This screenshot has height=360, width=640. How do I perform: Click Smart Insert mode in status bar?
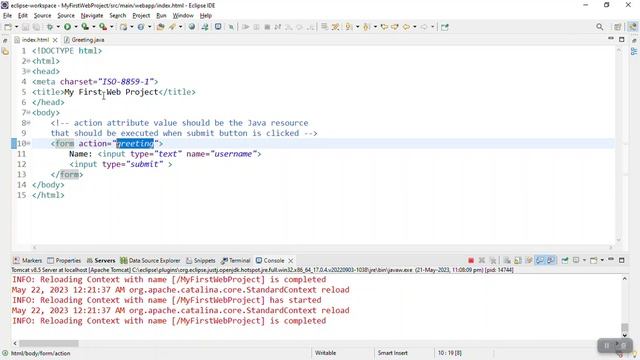click(392, 353)
